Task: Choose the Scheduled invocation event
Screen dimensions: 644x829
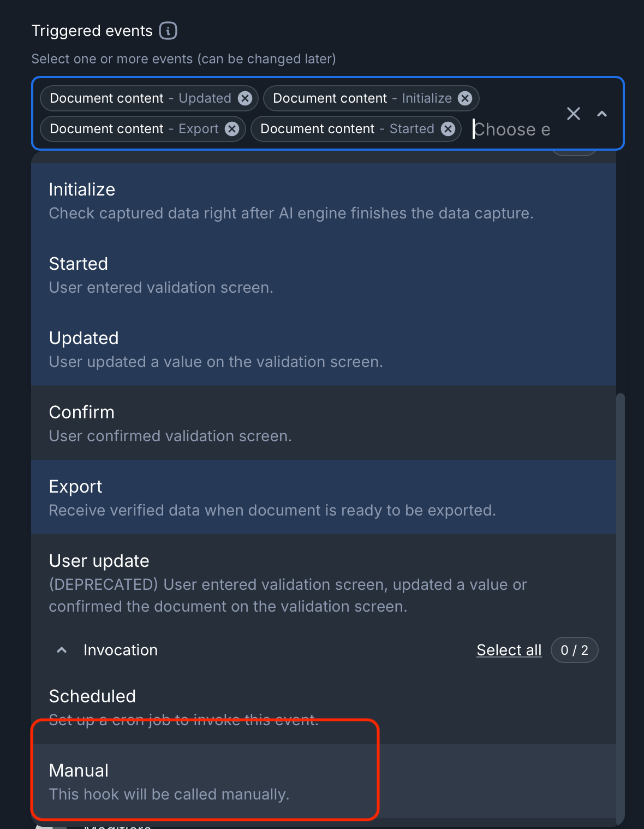Action: 323,706
